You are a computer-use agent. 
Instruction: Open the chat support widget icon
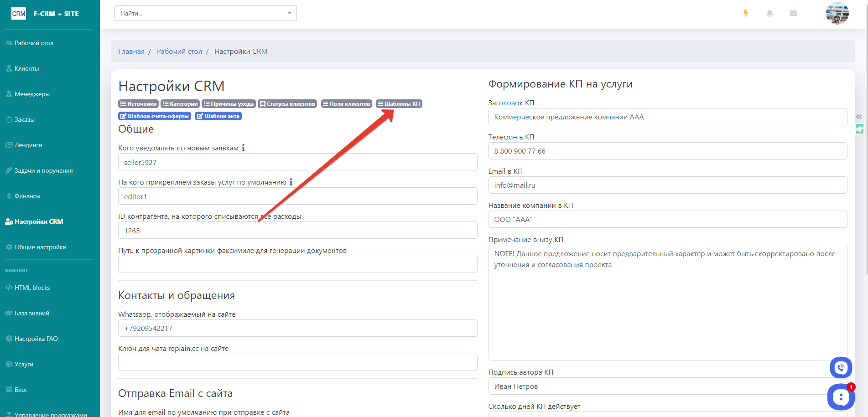point(841,397)
